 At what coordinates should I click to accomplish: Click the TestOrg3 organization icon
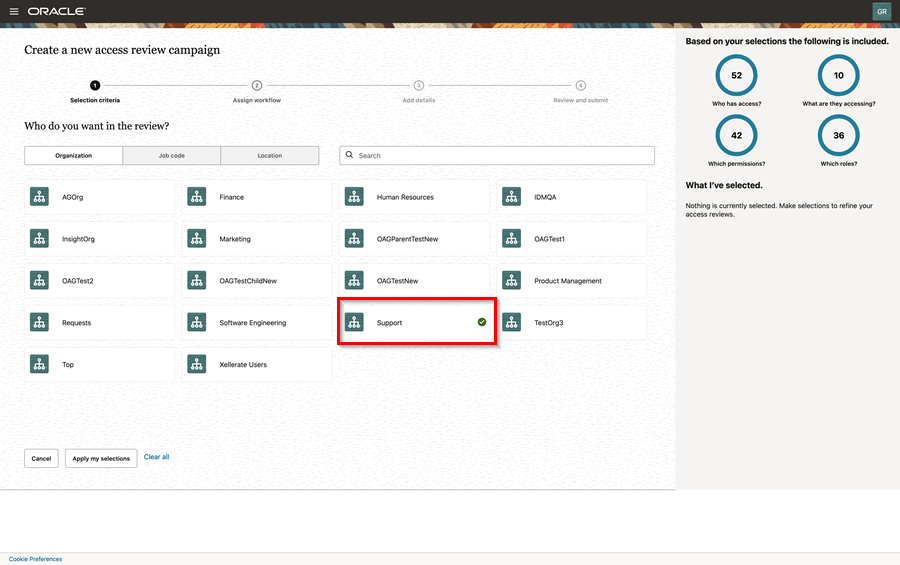click(511, 323)
